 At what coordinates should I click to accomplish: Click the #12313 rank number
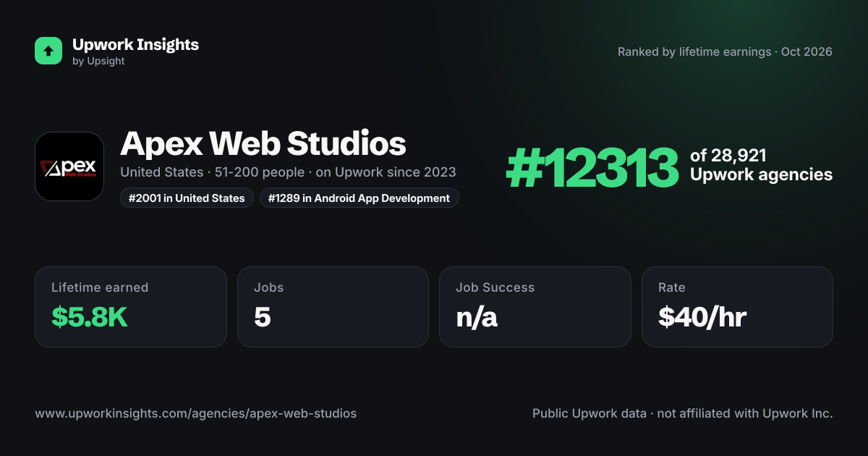click(592, 167)
